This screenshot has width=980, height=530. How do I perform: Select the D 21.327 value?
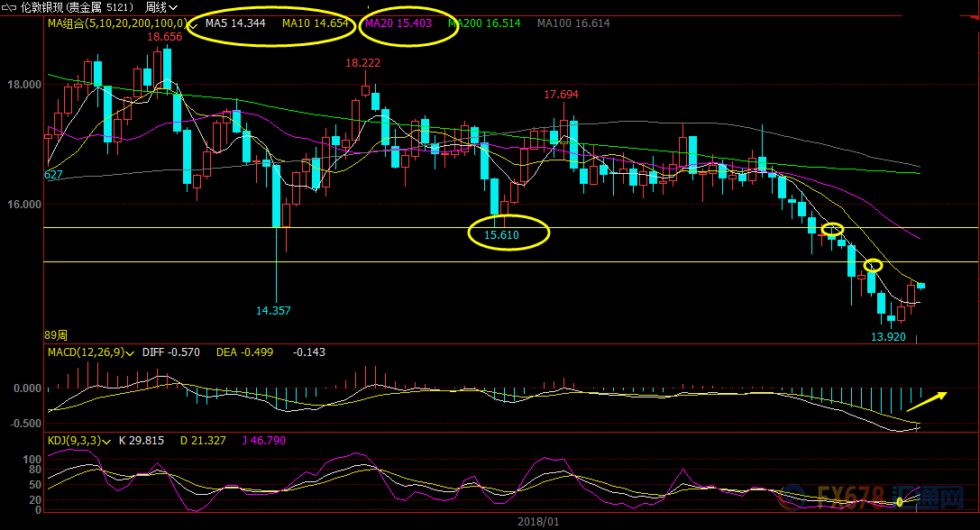(203, 441)
